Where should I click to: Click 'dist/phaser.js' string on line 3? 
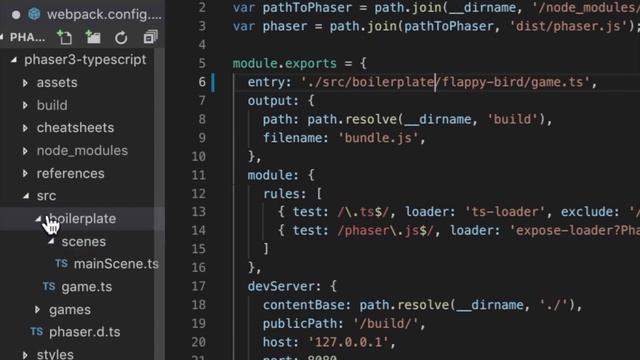[569, 27]
